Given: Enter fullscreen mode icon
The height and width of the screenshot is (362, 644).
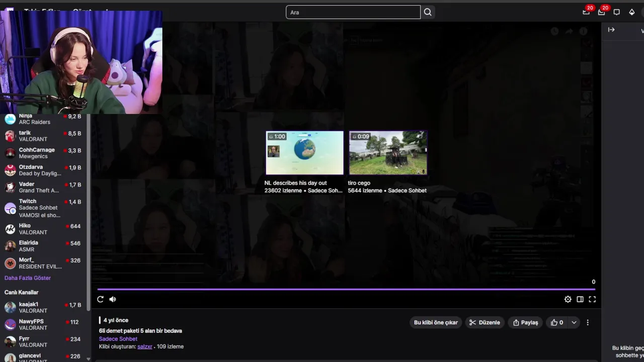Looking at the screenshot, I should pos(592,299).
